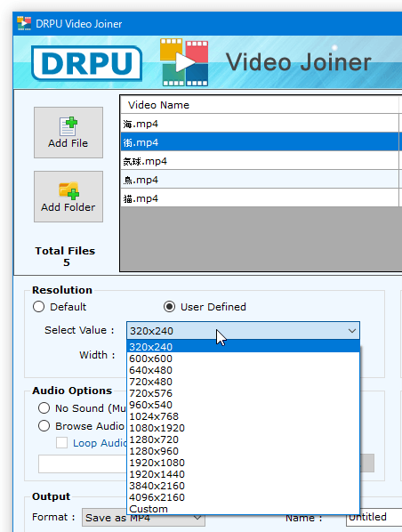
Task: Select the No Sound audio option
Action: (44, 407)
